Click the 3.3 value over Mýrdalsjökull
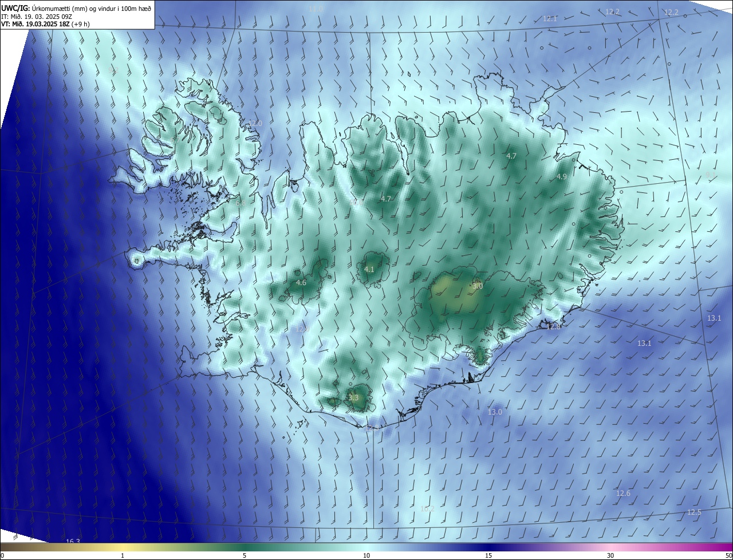 pos(353,397)
